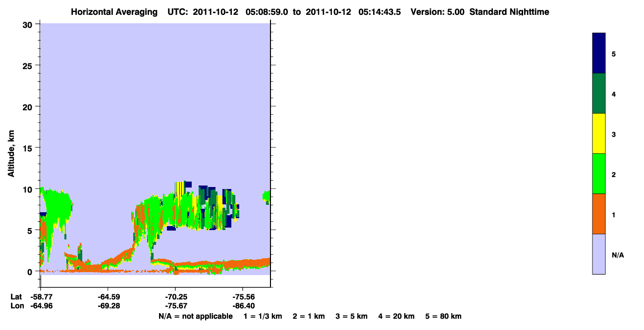The image size is (644, 330).
Task: Click the legend text '1 = 1/3 km'
Action: click(x=263, y=316)
